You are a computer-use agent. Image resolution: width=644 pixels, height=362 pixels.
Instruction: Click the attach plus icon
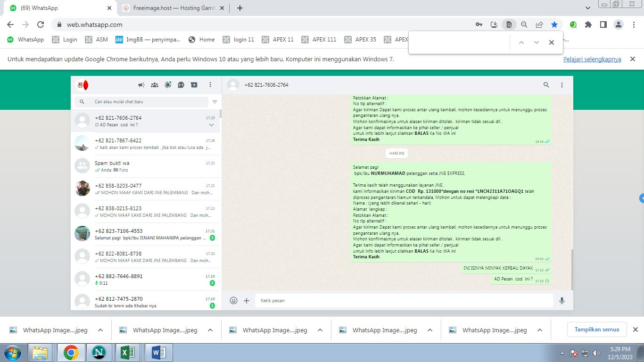pyautogui.click(x=246, y=300)
